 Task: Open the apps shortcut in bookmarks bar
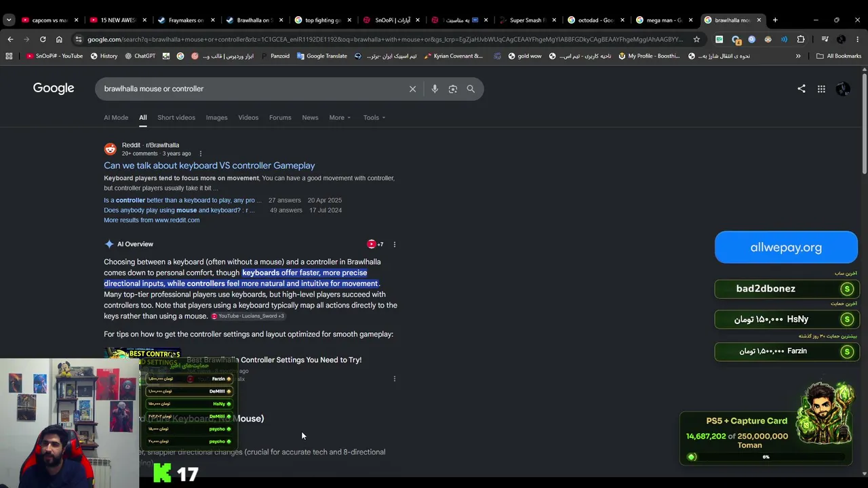point(9,56)
